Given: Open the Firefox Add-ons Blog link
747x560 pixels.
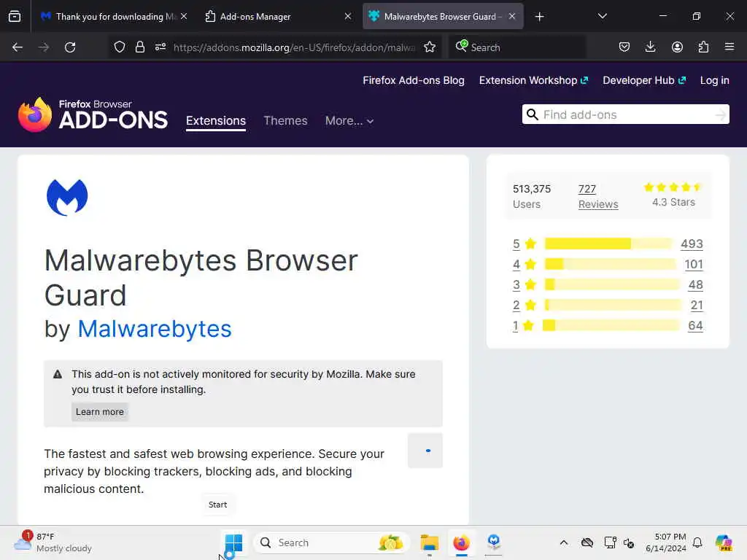Looking at the screenshot, I should tap(414, 80).
